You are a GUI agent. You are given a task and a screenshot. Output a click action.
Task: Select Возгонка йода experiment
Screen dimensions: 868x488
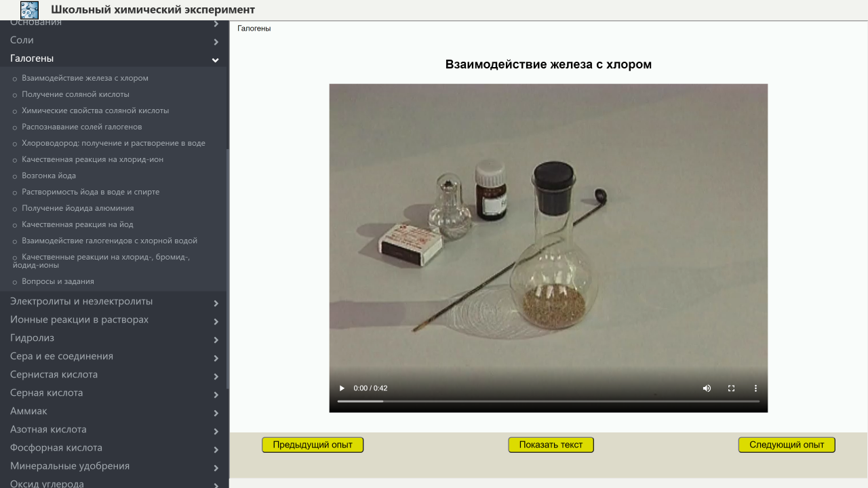coord(49,176)
